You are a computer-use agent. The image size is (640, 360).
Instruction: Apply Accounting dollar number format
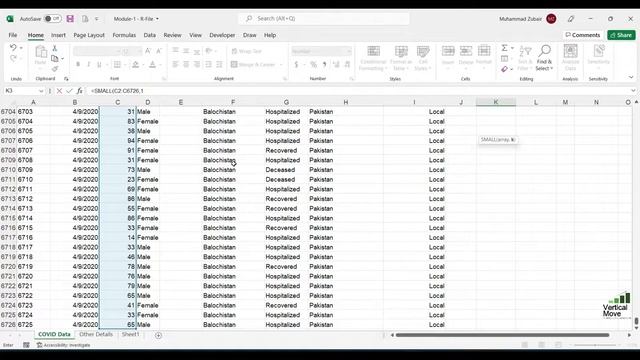coord(296,64)
